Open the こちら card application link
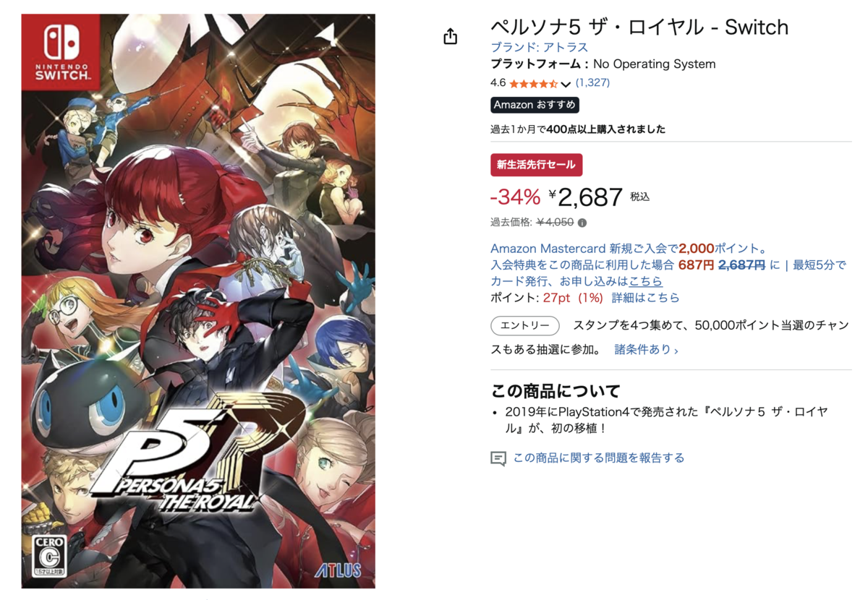Viewport: 868px width, 600px height. pos(645,281)
